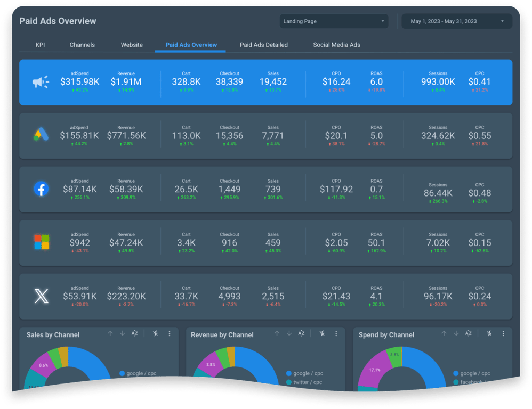The image size is (532, 409).
Task: Click total adSpend value $315.98K
Action: [80, 81]
